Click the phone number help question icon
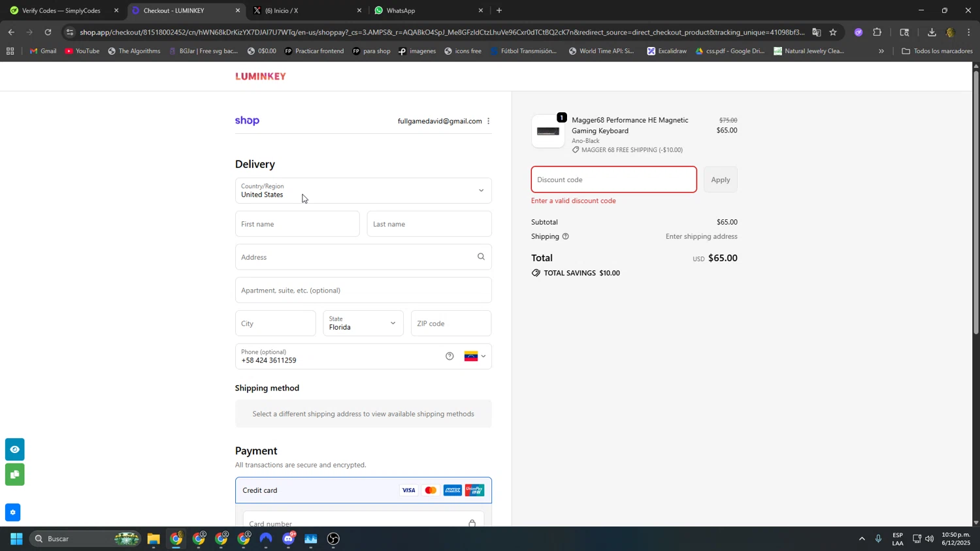980x551 pixels. tap(449, 356)
